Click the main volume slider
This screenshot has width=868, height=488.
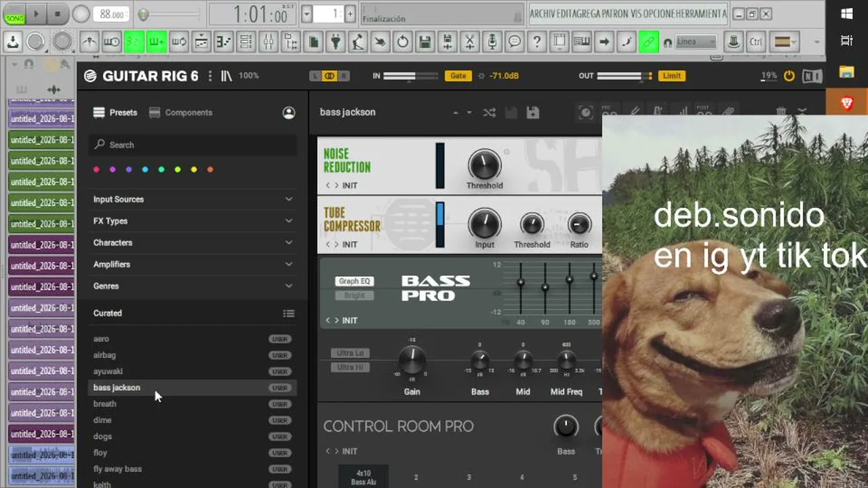tap(168, 14)
